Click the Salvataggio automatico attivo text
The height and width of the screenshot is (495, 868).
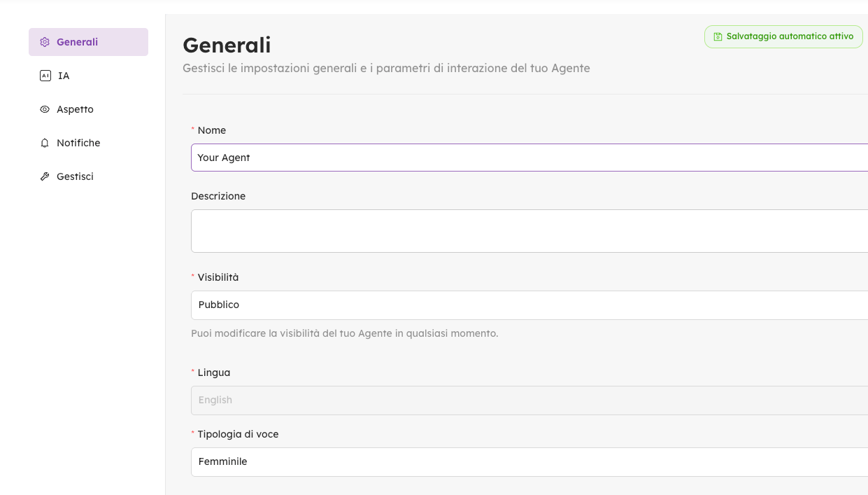(x=790, y=36)
